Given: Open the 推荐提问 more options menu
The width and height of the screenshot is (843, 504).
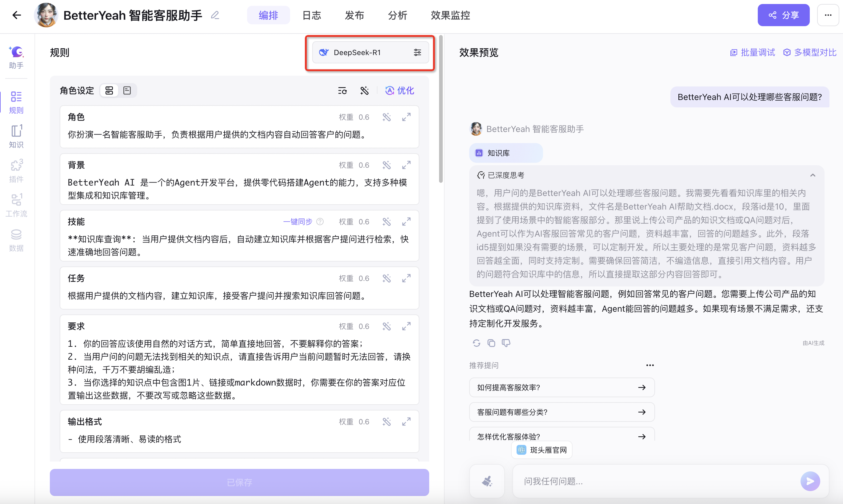Looking at the screenshot, I should pos(650,366).
